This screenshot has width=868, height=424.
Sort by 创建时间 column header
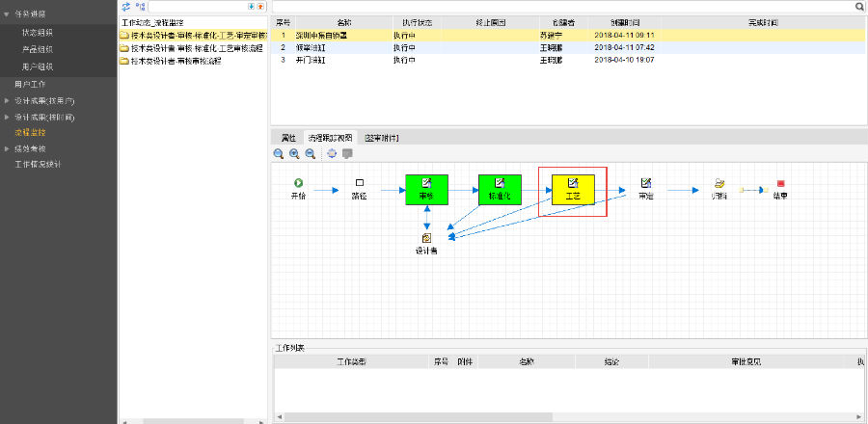(625, 23)
